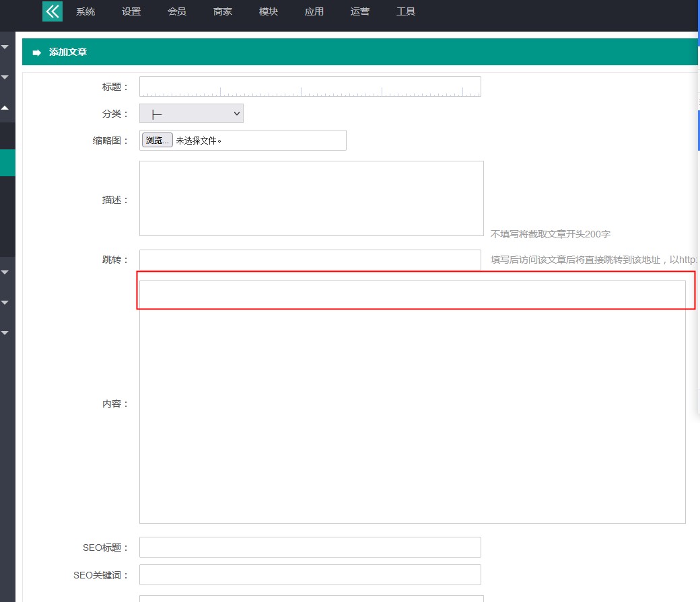The width and height of the screenshot is (700, 602).
Task: Open the 运营 menu
Action: [x=360, y=11]
